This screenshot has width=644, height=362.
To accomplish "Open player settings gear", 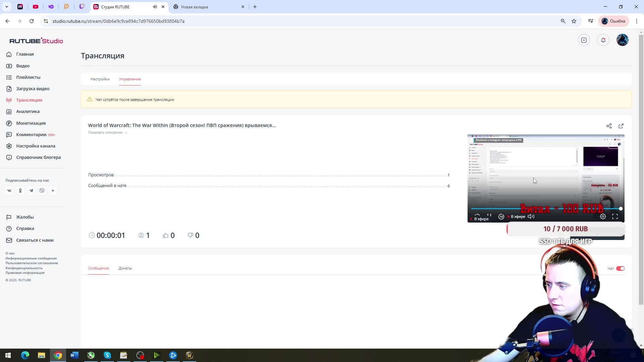I will click(603, 217).
